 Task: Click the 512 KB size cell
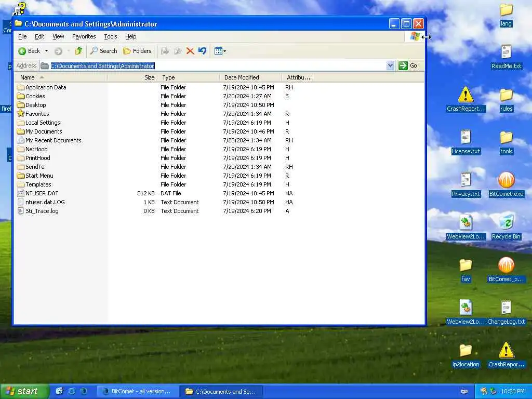point(146,193)
